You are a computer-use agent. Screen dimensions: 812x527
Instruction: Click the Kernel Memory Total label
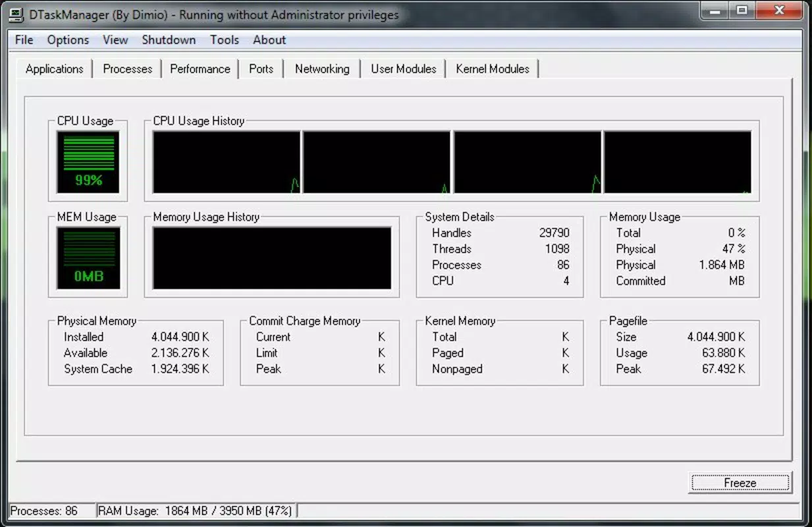[x=445, y=337]
